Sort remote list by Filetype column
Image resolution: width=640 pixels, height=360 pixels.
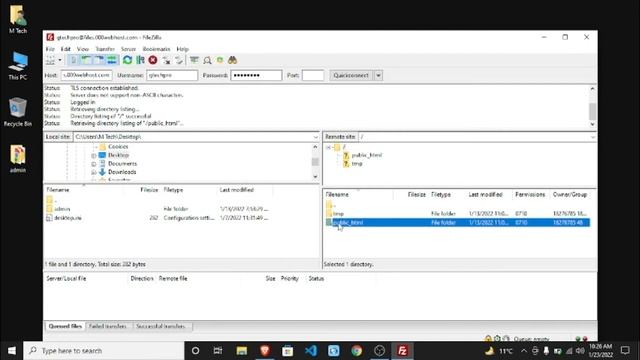tap(441, 195)
